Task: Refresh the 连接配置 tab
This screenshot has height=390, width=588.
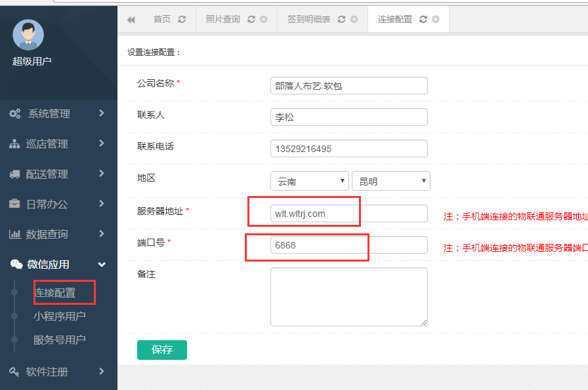Action: (425, 19)
